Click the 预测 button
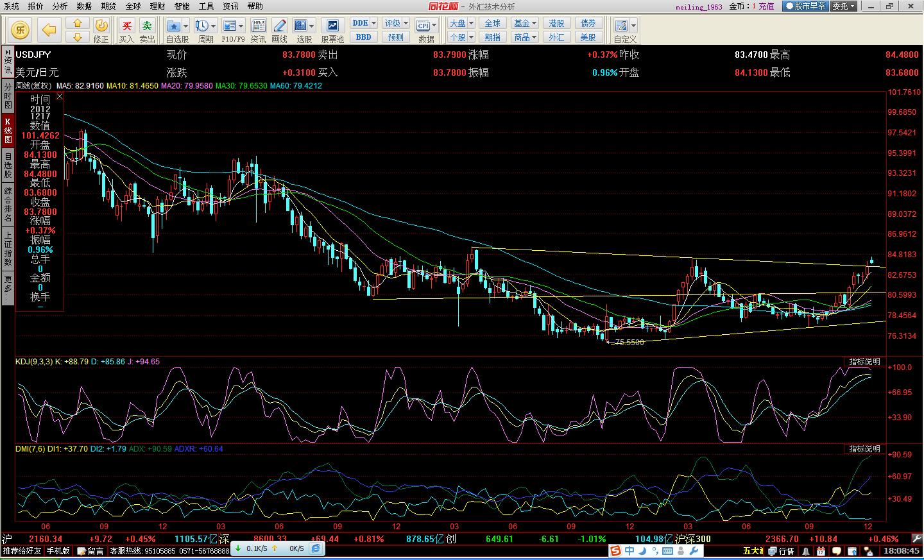The image size is (924, 560). 396,37
